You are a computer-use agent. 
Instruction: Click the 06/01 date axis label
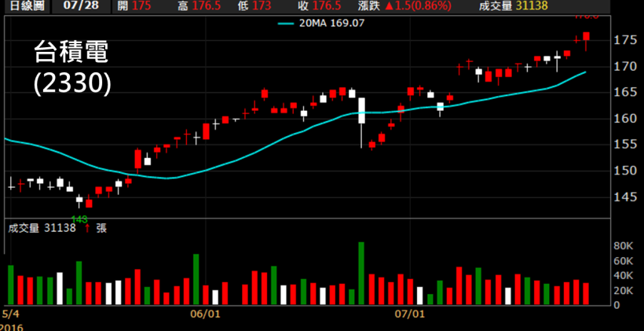(205, 314)
